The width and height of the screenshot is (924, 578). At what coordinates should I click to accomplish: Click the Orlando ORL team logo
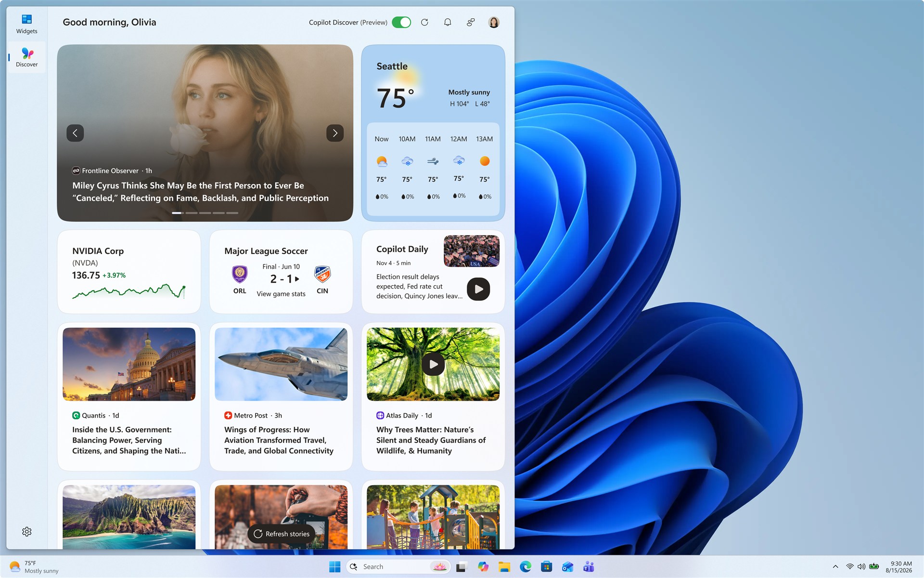coord(240,274)
